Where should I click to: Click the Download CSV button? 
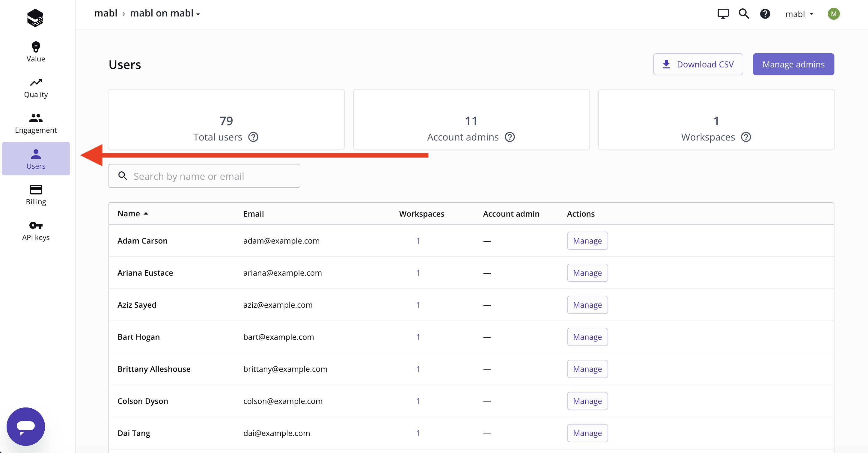(698, 64)
